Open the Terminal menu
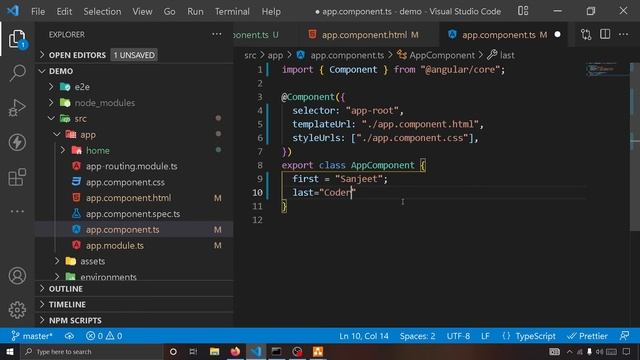The image size is (640, 360). click(232, 11)
